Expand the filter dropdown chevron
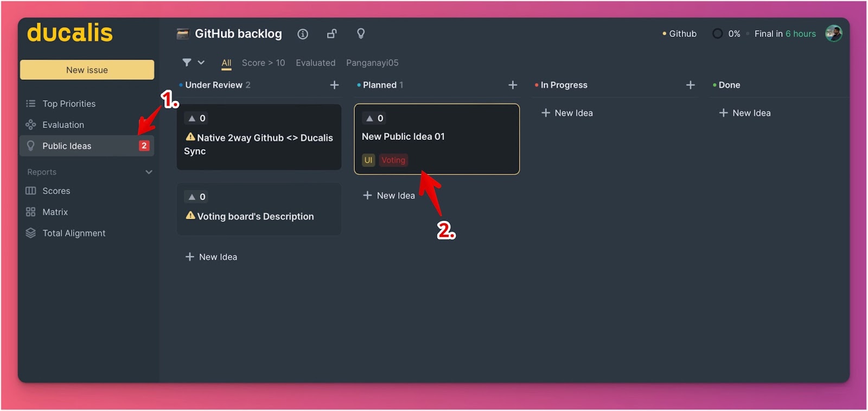 tap(201, 62)
